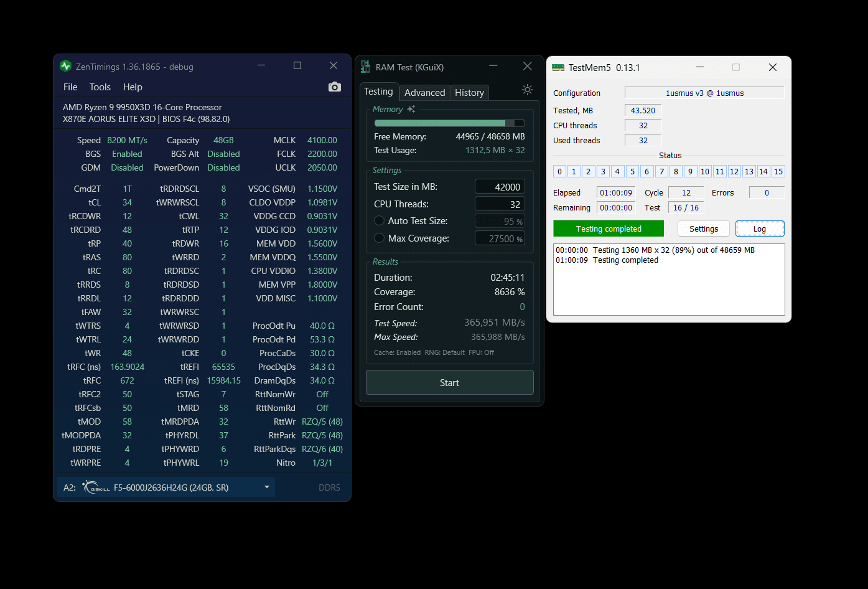Click the CPU Threads input field

click(x=500, y=204)
